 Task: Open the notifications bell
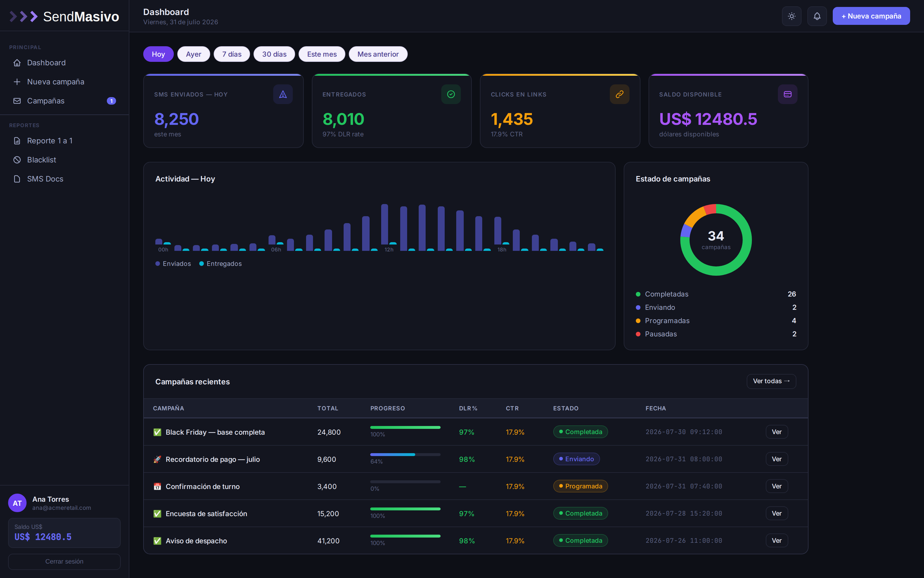tap(817, 16)
